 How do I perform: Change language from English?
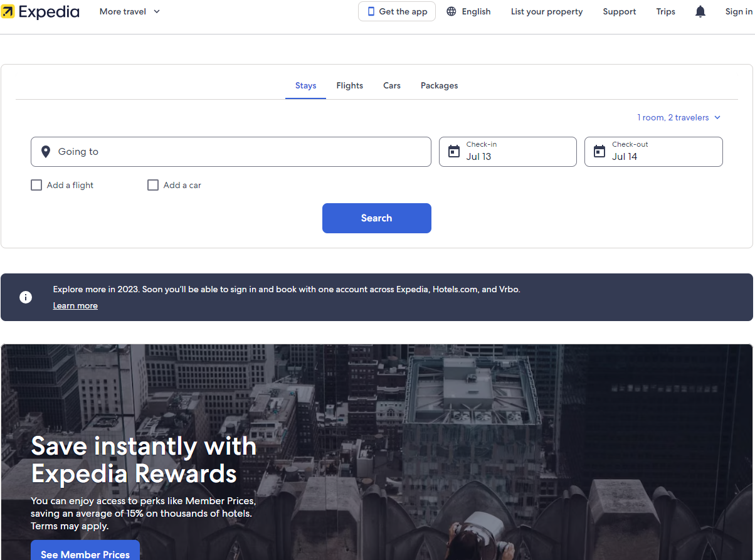(469, 11)
